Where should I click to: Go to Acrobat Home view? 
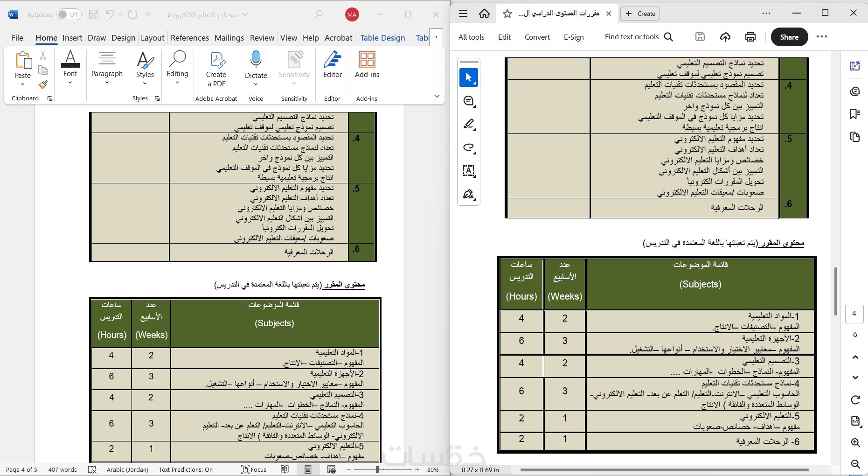pos(485,14)
